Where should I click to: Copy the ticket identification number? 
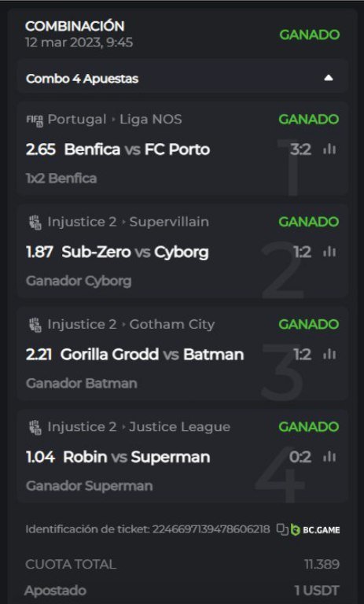point(282,529)
